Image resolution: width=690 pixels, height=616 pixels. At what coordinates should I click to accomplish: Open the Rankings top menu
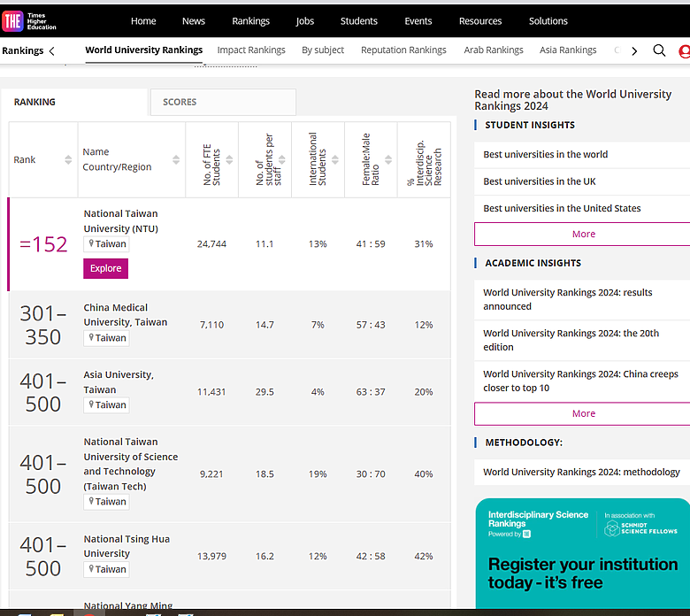tap(251, 20)
